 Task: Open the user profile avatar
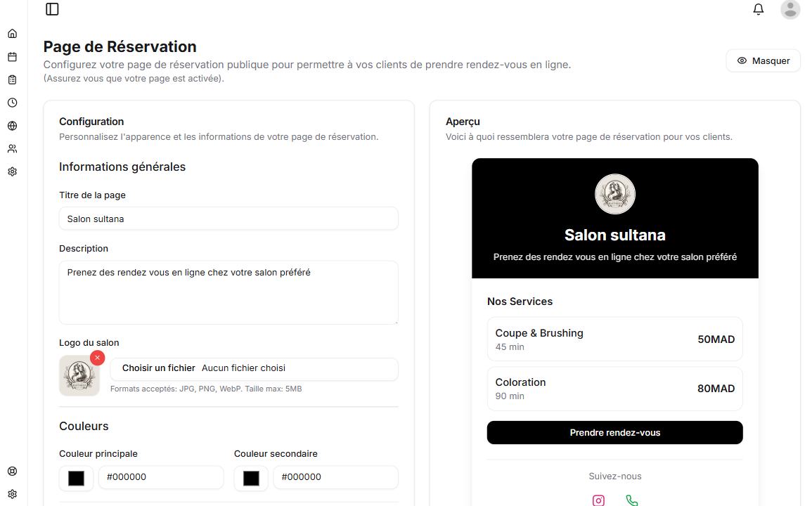790,9
